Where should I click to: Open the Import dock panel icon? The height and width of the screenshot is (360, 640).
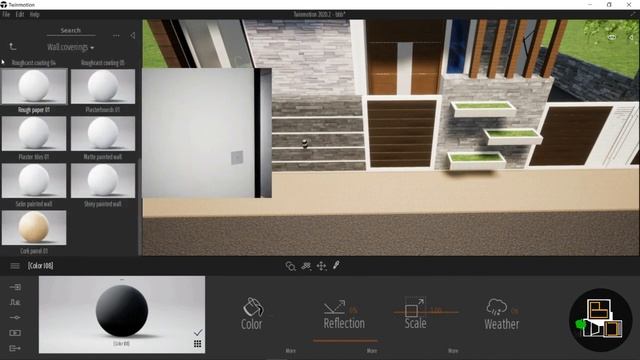(15, 287)
